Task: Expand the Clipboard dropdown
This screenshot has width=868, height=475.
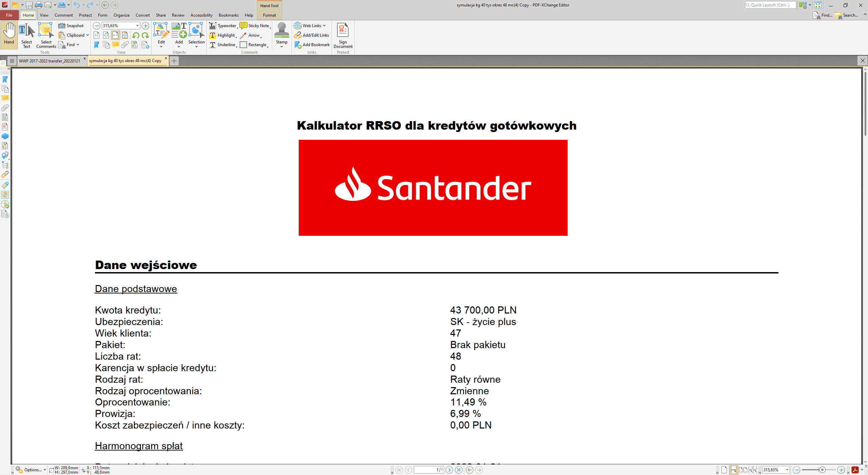Action: click(x=87, y=35)
